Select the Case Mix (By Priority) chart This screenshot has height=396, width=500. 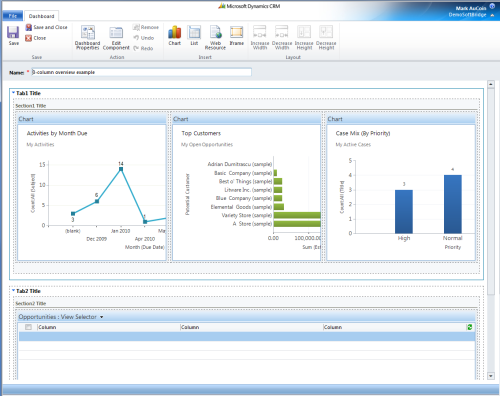pyautogui.click(x=401, y=192)
